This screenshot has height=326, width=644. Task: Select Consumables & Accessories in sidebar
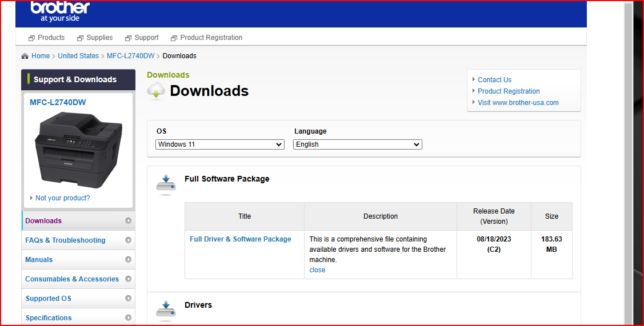[72, 279]
